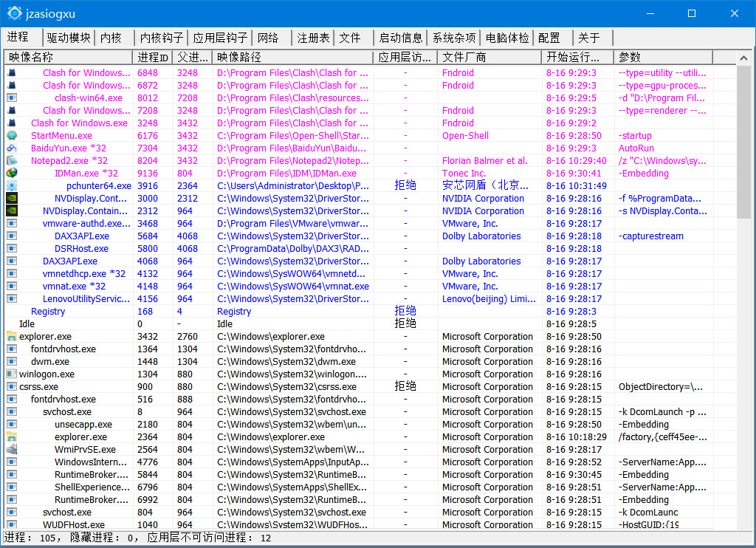Click the WmiPrvSE.exe icon
The width and height of the screenshot is (756, 548).
coord(12,449)
